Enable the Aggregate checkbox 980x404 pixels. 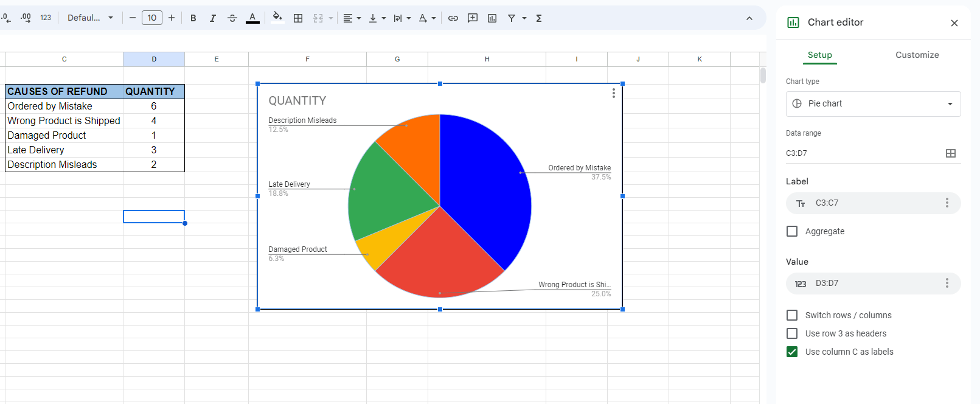tap(792, 231)
